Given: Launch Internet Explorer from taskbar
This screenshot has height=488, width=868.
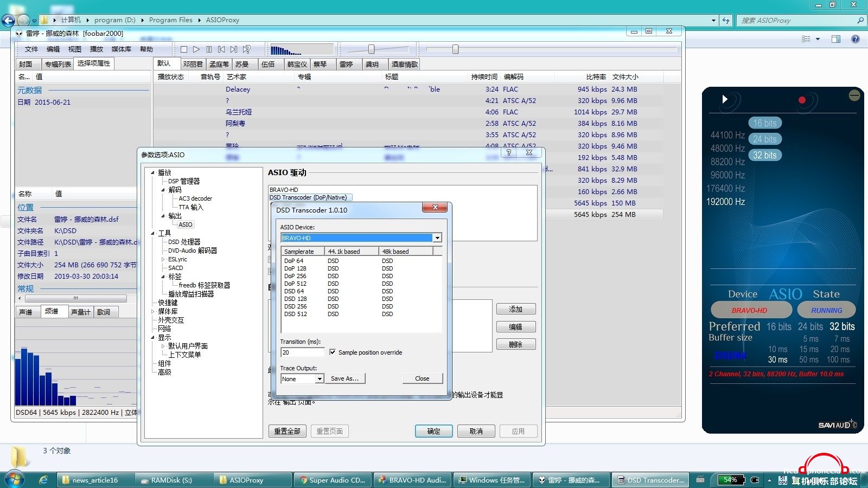Looking at the screenshot, I should (43, 480).
